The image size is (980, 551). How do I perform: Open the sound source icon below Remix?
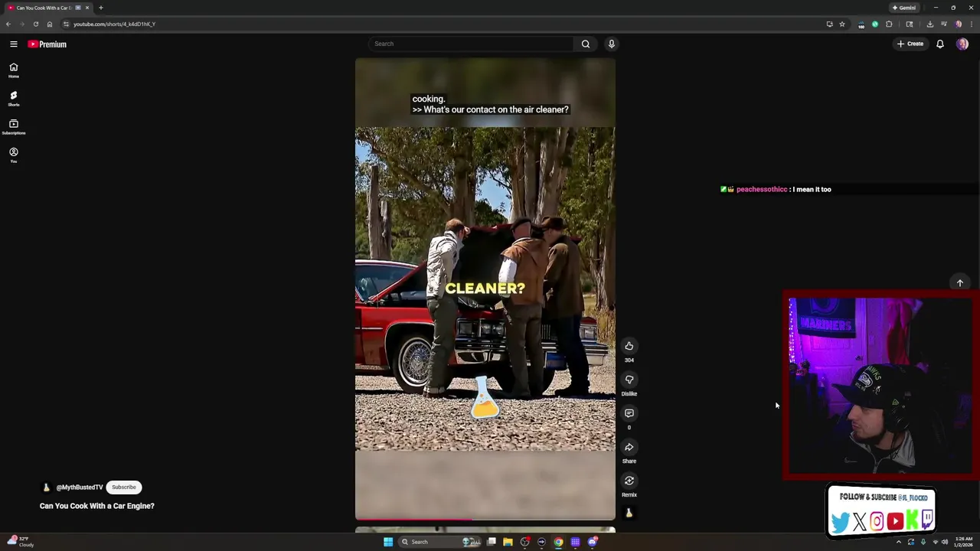click(x=629, y=513)
